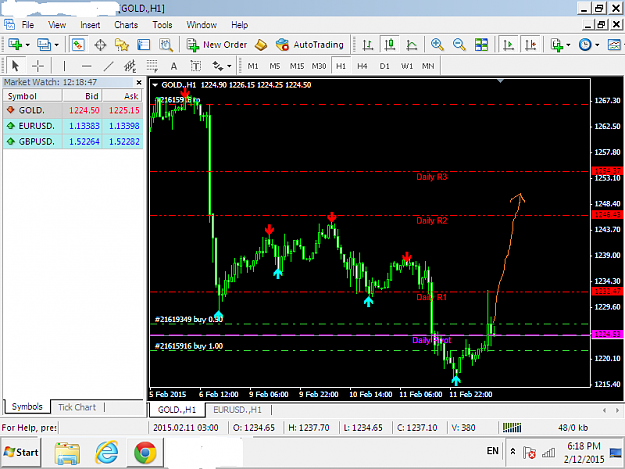Draw a horizontal line tool
Viewport: 625px width, 469px height.
tap(86, 66)
